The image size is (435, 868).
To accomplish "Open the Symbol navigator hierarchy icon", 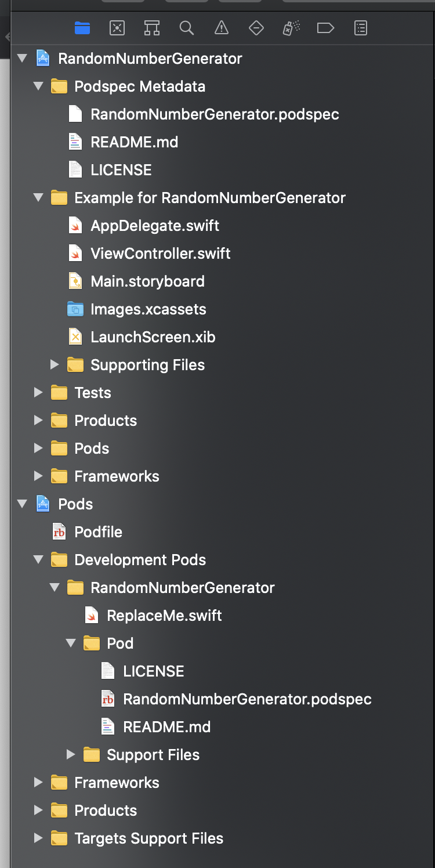I will click(x=151, y=28).
